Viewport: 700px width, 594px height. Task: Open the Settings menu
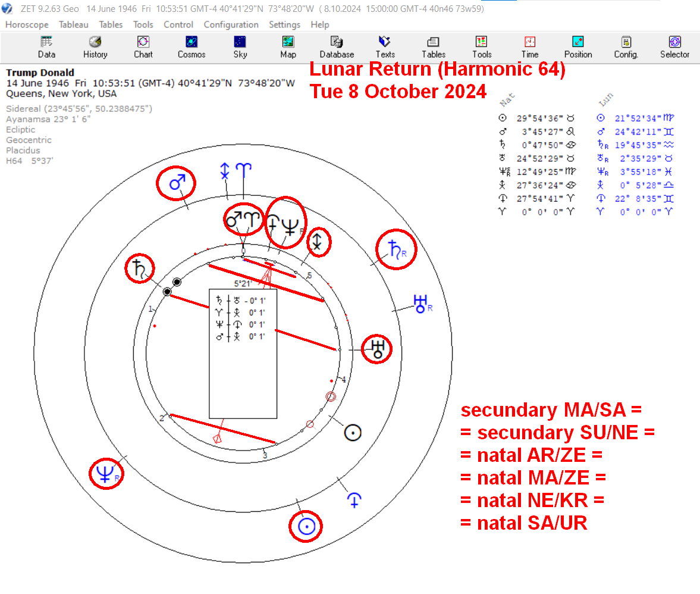[x=284, y=24]
